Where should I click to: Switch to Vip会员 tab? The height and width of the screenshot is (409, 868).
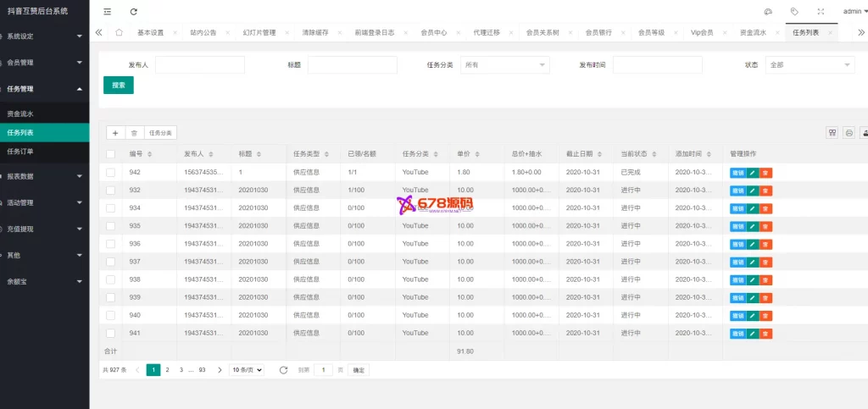pyautogui.click(x=702, y=33)
